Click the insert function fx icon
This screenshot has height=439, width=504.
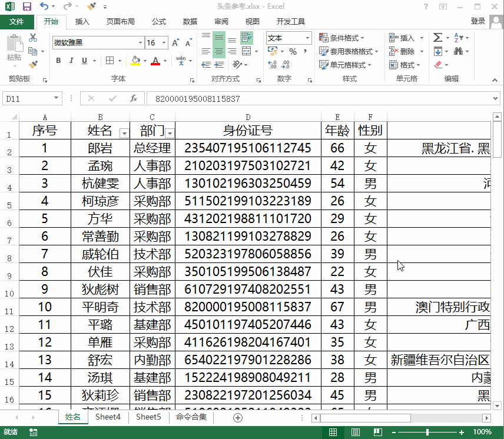pyautogui.click(x=134, y=99)
